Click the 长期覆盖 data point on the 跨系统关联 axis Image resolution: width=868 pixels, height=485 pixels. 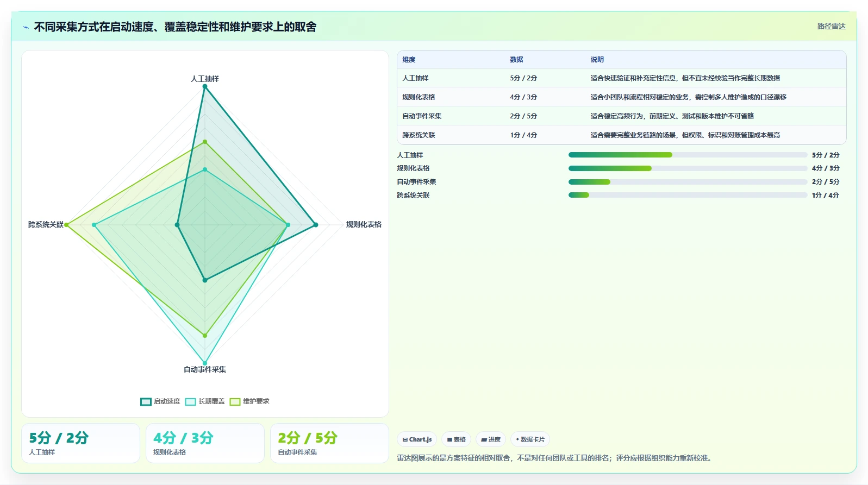point(94,225)
